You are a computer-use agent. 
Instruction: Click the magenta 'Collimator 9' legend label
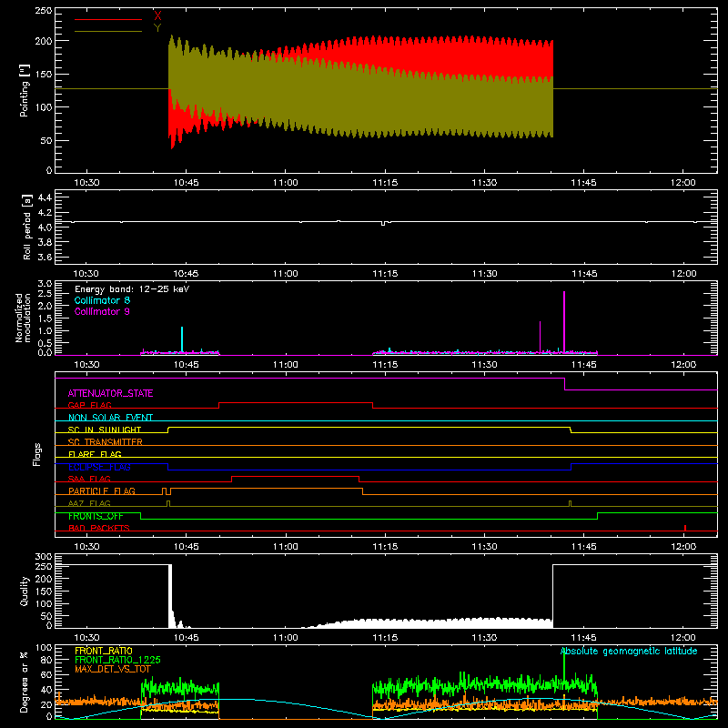[x=102, y=311]
